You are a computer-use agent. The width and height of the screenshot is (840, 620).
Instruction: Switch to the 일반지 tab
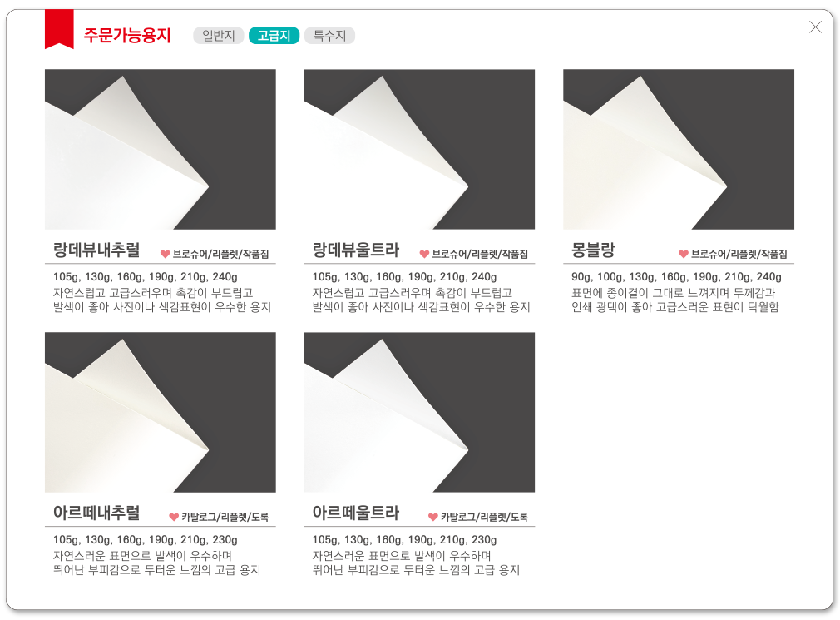coord(218,35)
